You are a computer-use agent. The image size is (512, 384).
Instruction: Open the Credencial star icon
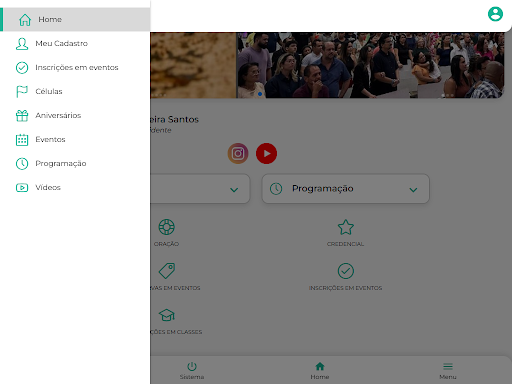pyautogui.click(x=346, y=227)
